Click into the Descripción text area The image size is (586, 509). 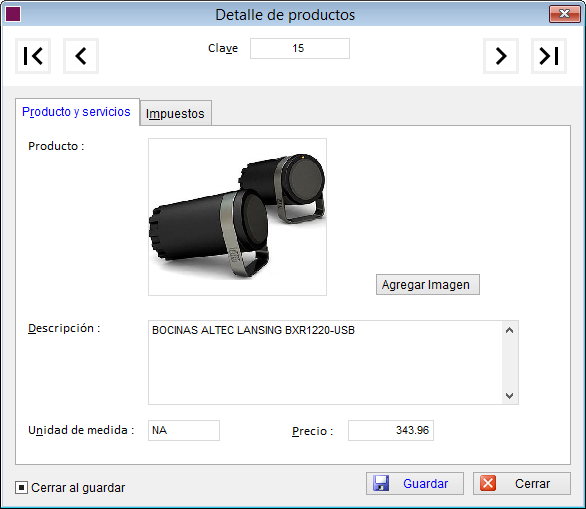325,362
